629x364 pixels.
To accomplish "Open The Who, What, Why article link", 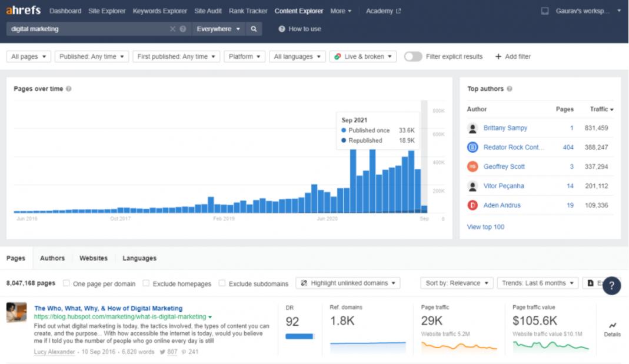I will click(x=108, y=308).
